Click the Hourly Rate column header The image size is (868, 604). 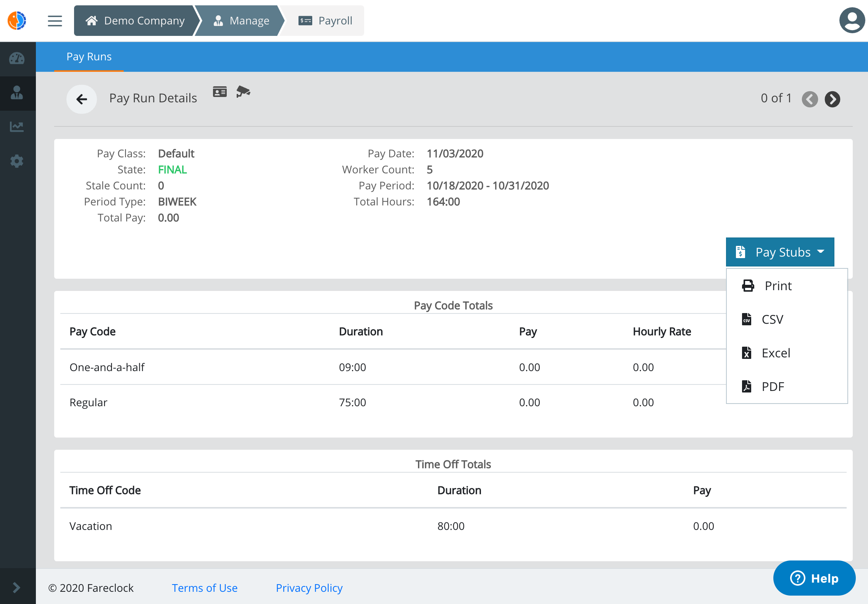click(662, 331)
